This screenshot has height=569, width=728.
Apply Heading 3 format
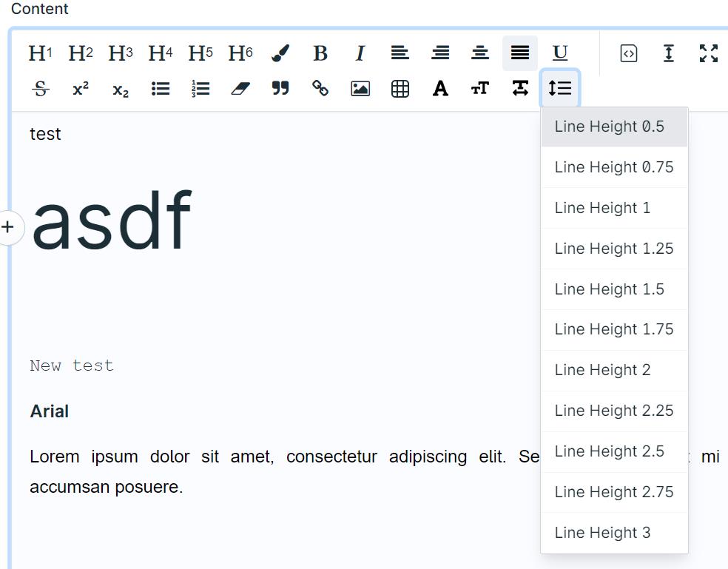click(121, 53)
